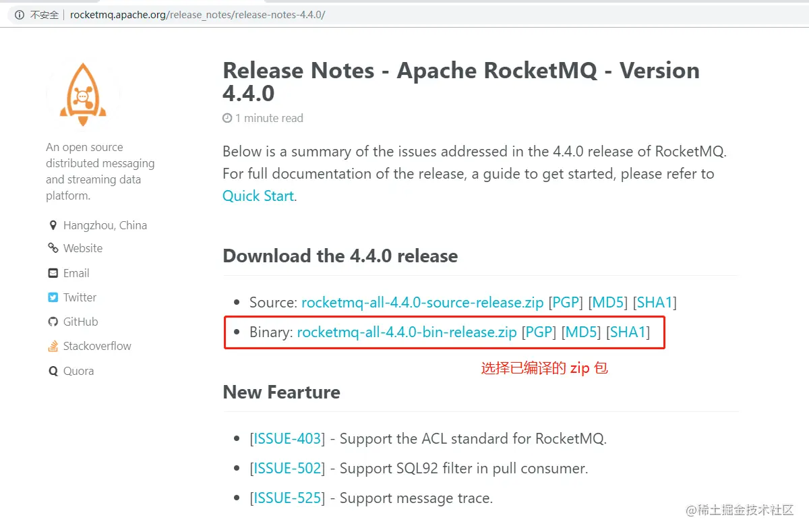Open the Twitter profile icon in sidebar
The height and width of the screenshot is (532, 809).
pos(53,297)
